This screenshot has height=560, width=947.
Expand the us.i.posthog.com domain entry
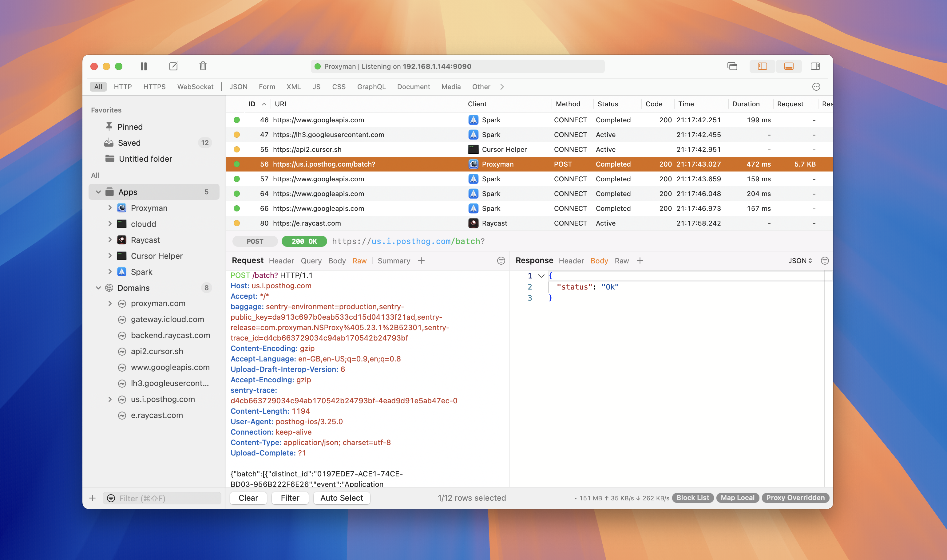pos(110,399)
